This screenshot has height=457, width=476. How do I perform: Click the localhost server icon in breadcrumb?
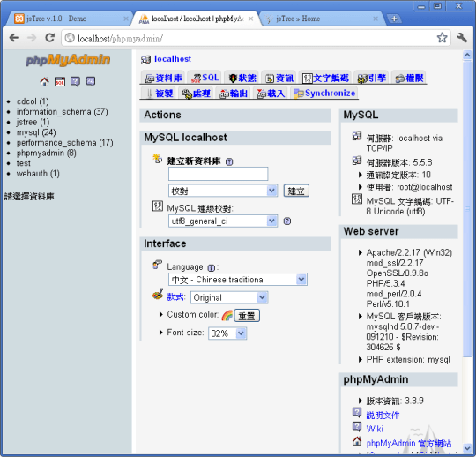click(145, 60)
